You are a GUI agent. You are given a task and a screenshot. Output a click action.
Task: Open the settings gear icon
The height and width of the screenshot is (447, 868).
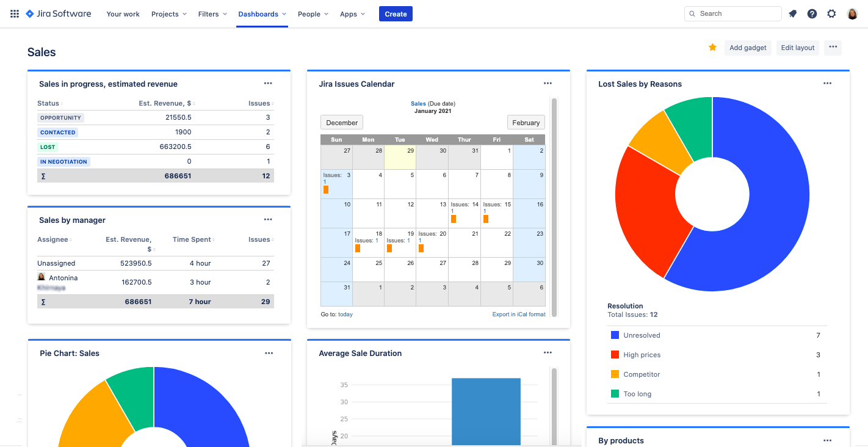click(831, 13)
